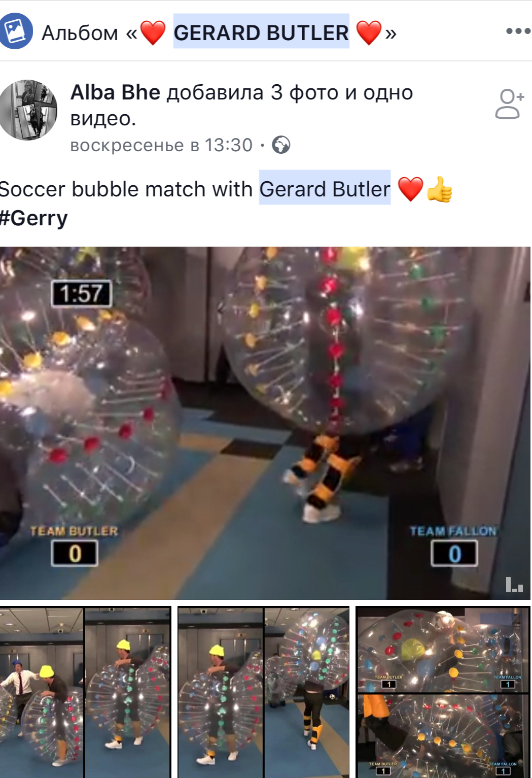Image resolution: width=532 pixels, height=778 pixels.
Task: Open the Alba Bhe profile name
Action: tap(116, 92)
